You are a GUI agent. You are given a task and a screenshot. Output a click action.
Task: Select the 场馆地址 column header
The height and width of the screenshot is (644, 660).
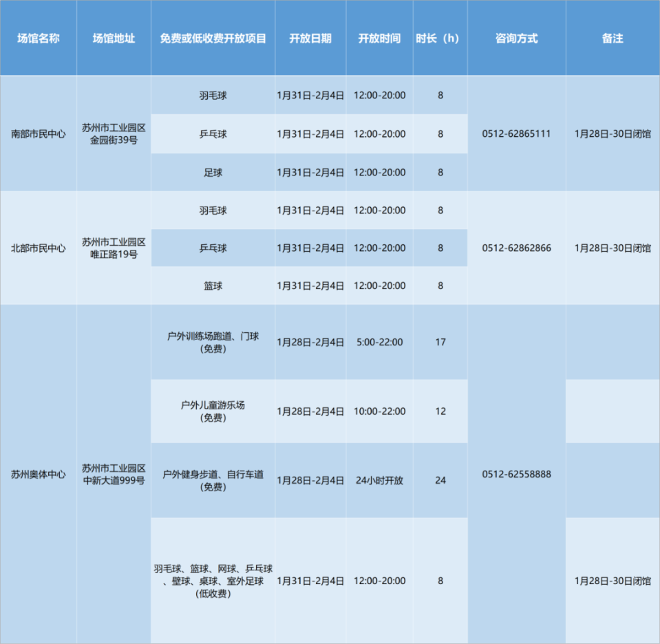(x=114, y=39)
